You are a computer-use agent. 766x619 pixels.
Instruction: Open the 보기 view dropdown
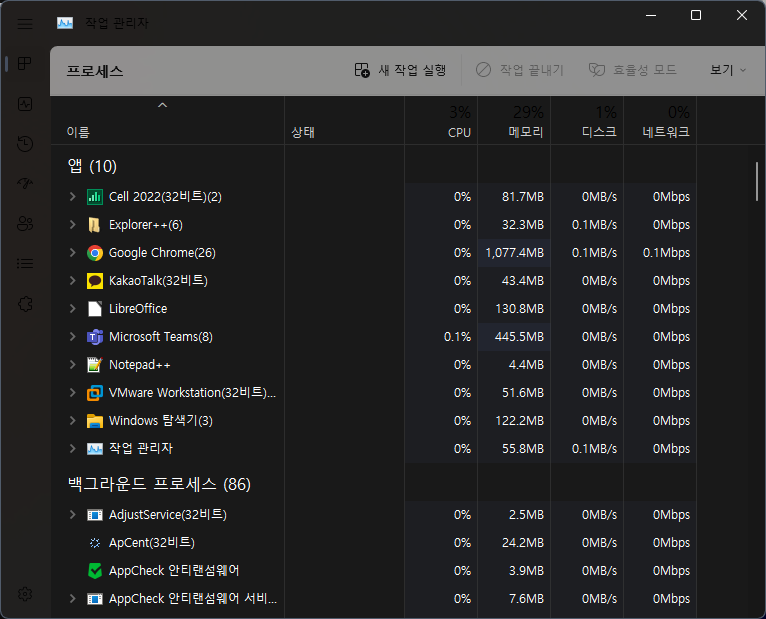pos(728,70)
